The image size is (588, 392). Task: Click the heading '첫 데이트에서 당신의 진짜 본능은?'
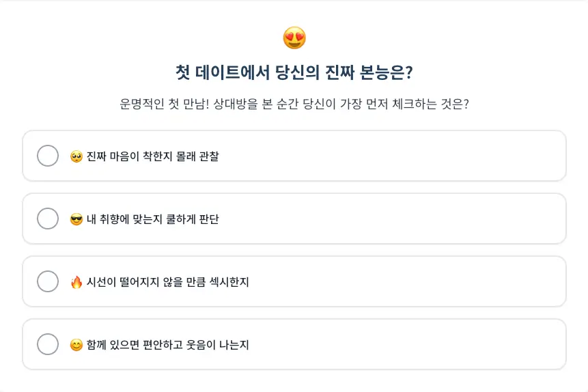[x=294, y=72]
